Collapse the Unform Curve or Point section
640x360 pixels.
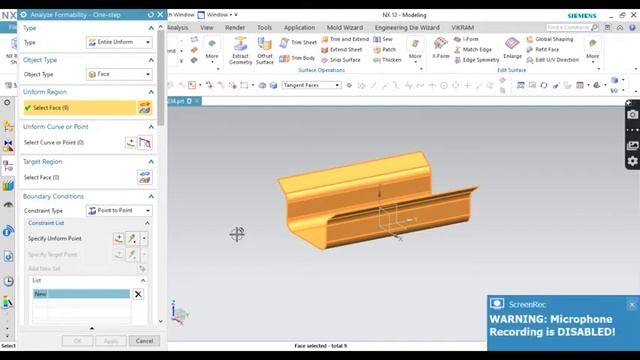click(151, 127)
